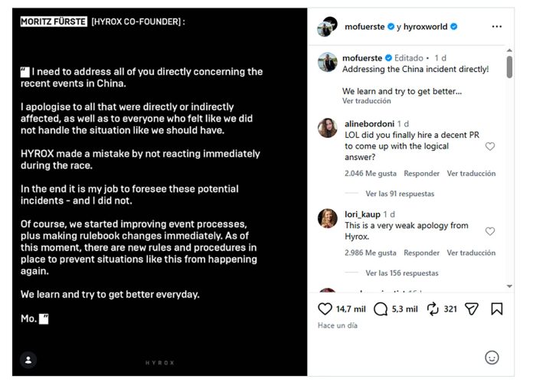Save post with bookmark icon
This screenshot has width=533, height=392.
pos(497,309)
